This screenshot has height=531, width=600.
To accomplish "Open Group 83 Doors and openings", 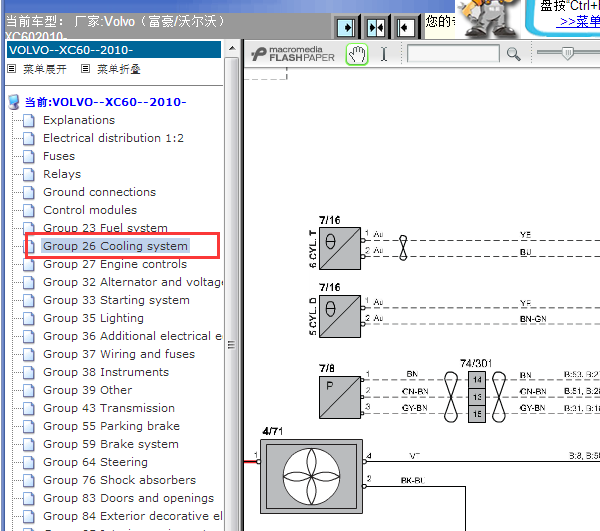I will [x=129, y=498].
